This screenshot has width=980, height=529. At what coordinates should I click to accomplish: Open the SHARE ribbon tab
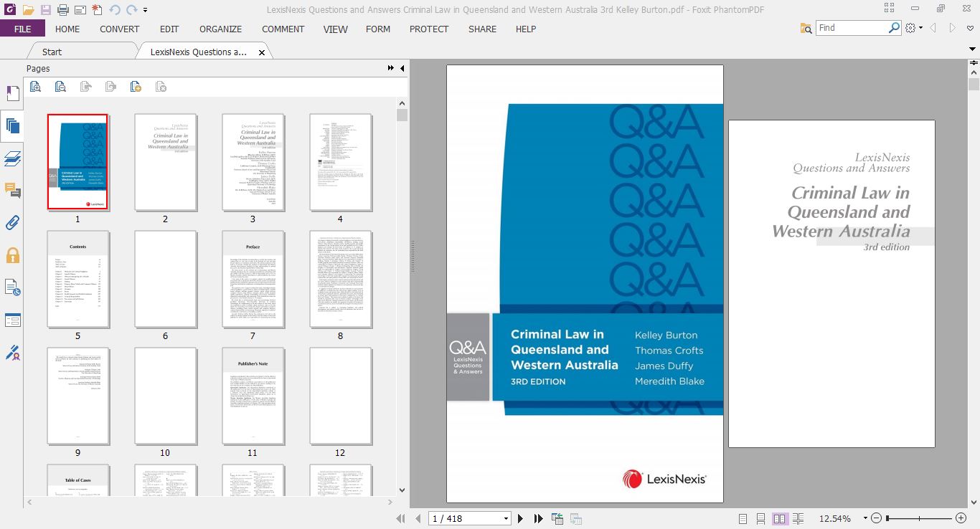coord(482,29)
